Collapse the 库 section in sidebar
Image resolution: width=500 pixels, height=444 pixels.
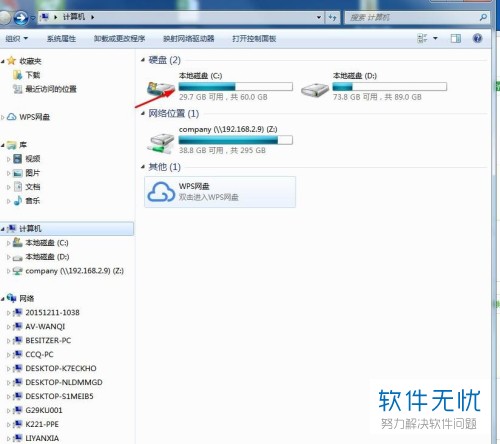[x=3, y=145]
